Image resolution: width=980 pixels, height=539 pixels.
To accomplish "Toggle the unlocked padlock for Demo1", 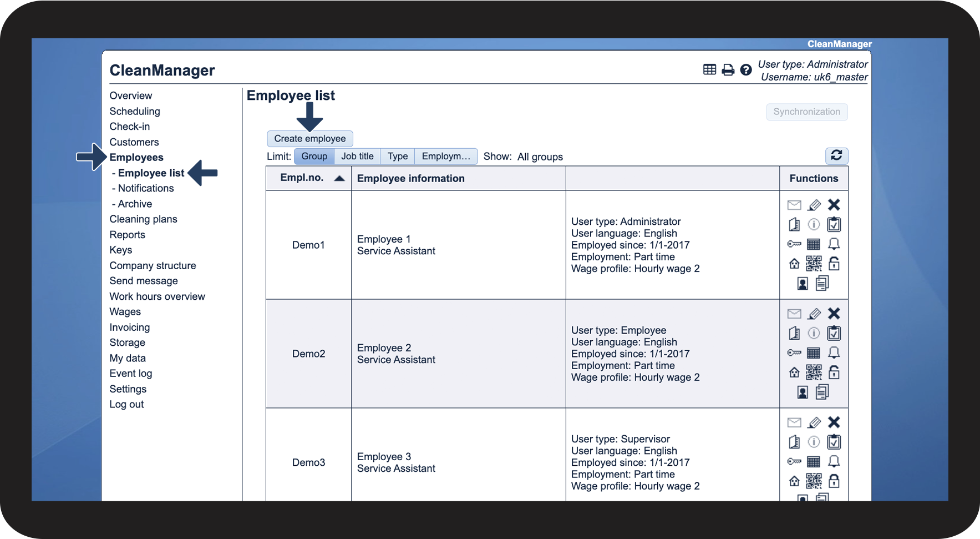I will 834,263.
